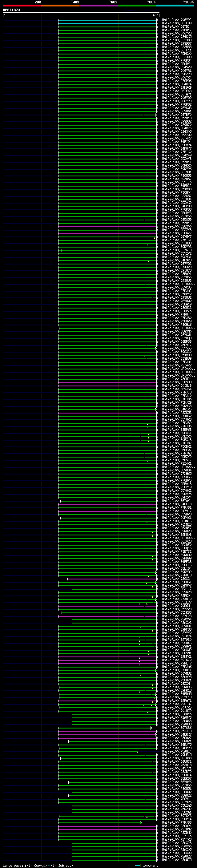Click on UniRef100_O24529
The height and width of the screenshot is (868, 197).
[176, 67]
